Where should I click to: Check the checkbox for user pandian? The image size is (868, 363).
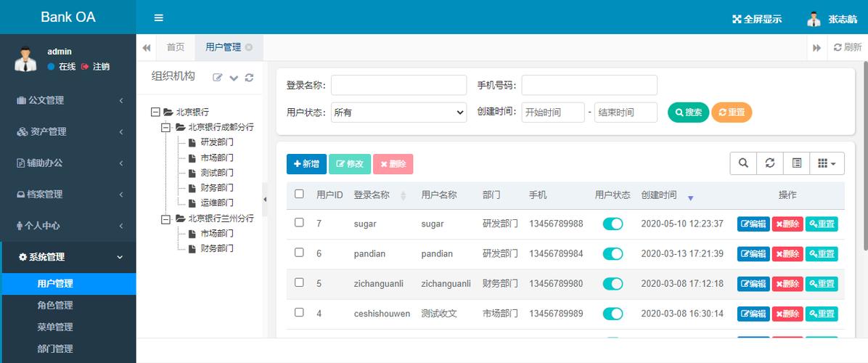coord(299,253)
